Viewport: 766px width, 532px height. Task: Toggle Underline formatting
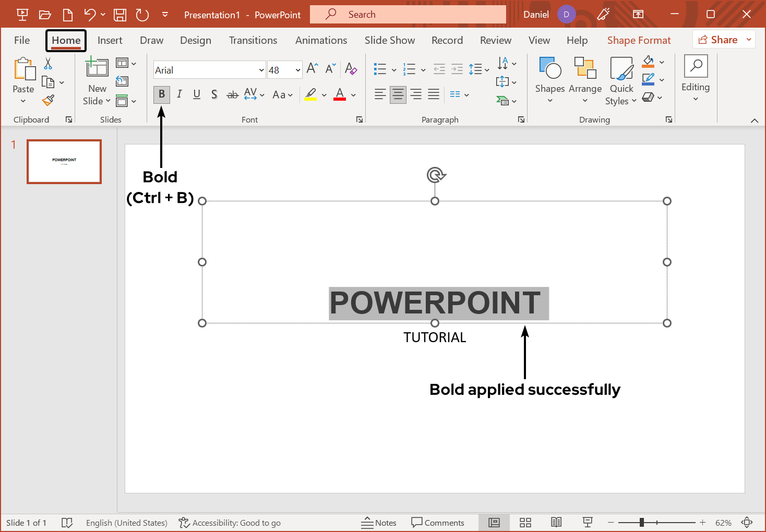coord(197,94)
